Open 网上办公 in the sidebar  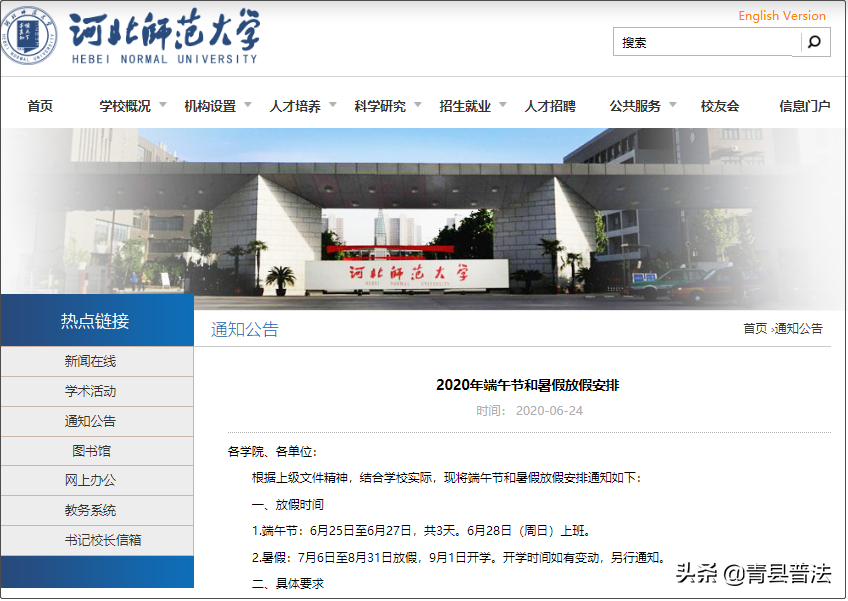click(x=90, y=480)
